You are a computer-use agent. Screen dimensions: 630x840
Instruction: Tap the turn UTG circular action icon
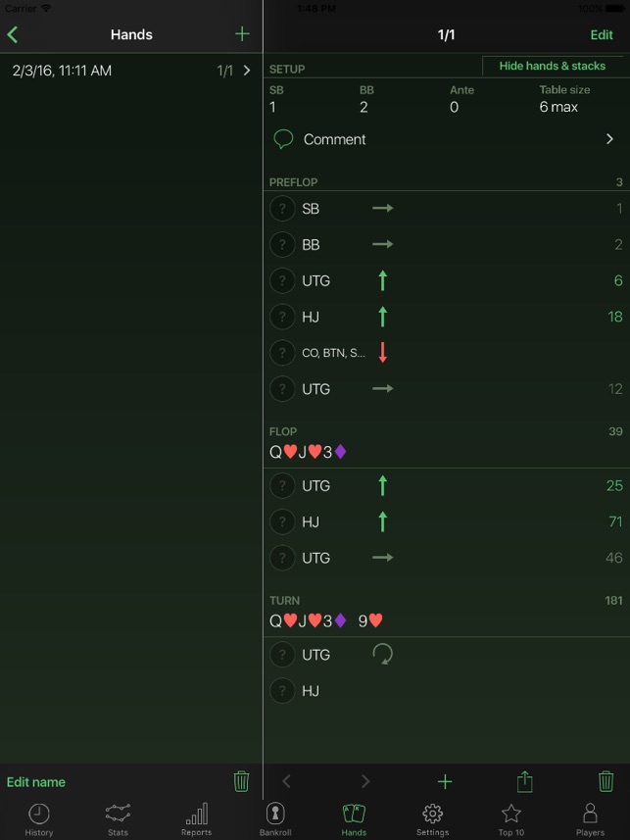pos(382,655)
